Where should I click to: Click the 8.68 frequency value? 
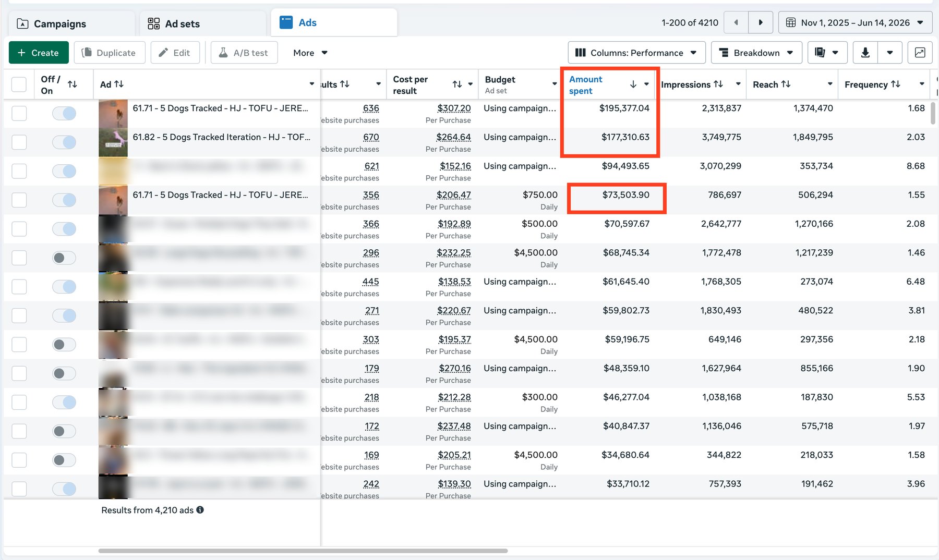(916, 166)
